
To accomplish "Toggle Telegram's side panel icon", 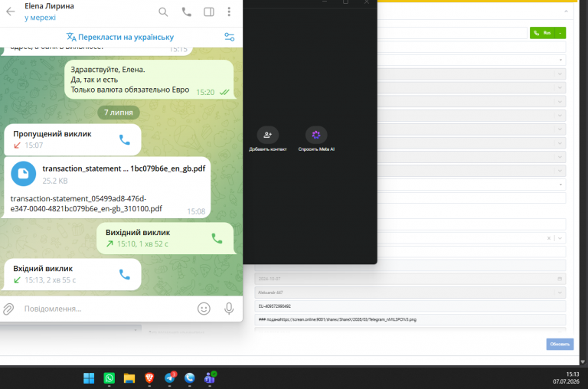I will [x=209, y=12].
